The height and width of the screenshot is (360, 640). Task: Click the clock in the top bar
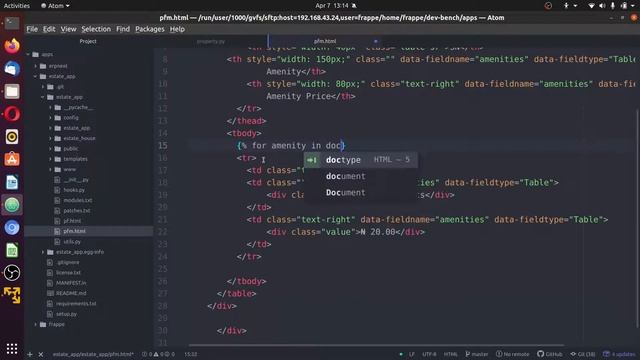coord(332,6)
